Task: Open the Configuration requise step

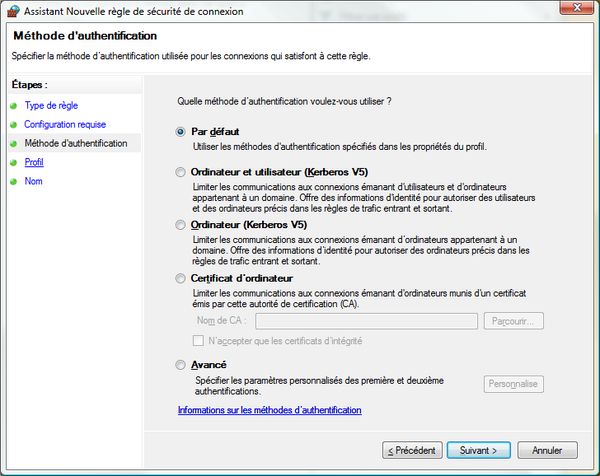Action: point(65,124)
